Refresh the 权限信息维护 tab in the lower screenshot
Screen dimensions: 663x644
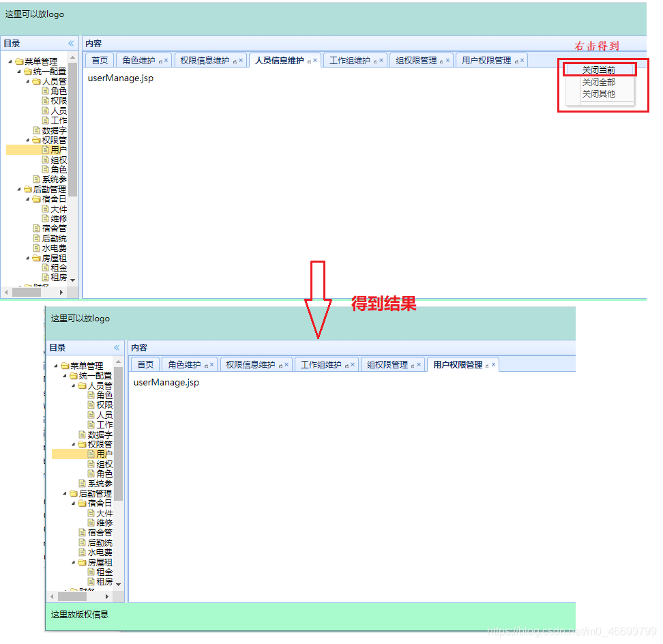pyautogui.click(x=281, y=366)
